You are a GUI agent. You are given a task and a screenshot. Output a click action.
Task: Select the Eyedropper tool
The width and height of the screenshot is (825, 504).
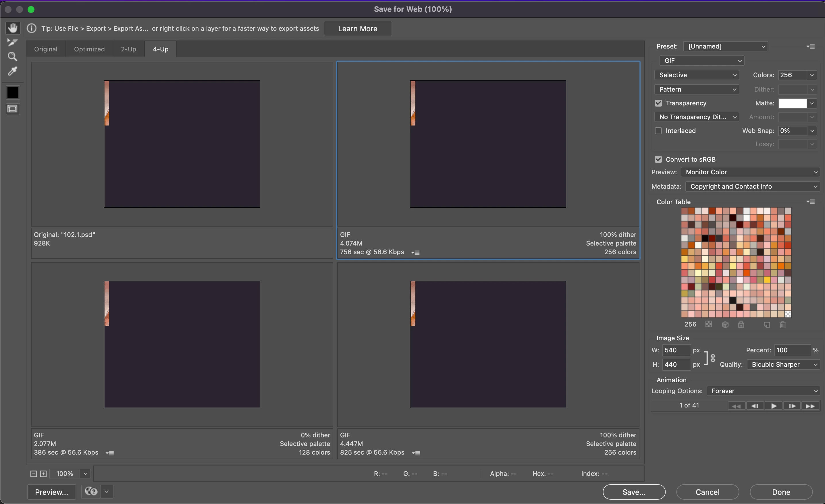pyautogui.click(x=12, y=71)
